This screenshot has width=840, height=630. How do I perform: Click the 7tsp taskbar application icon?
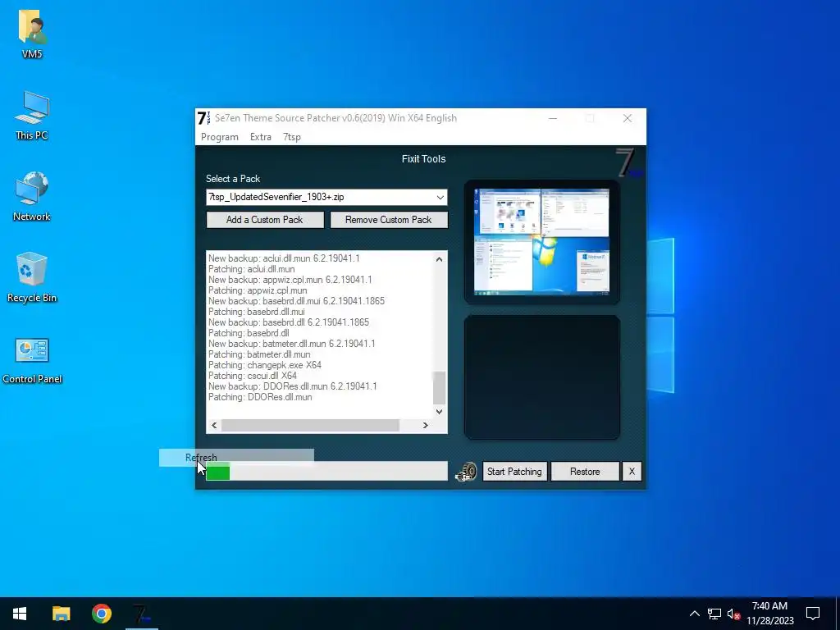(142, 614)
